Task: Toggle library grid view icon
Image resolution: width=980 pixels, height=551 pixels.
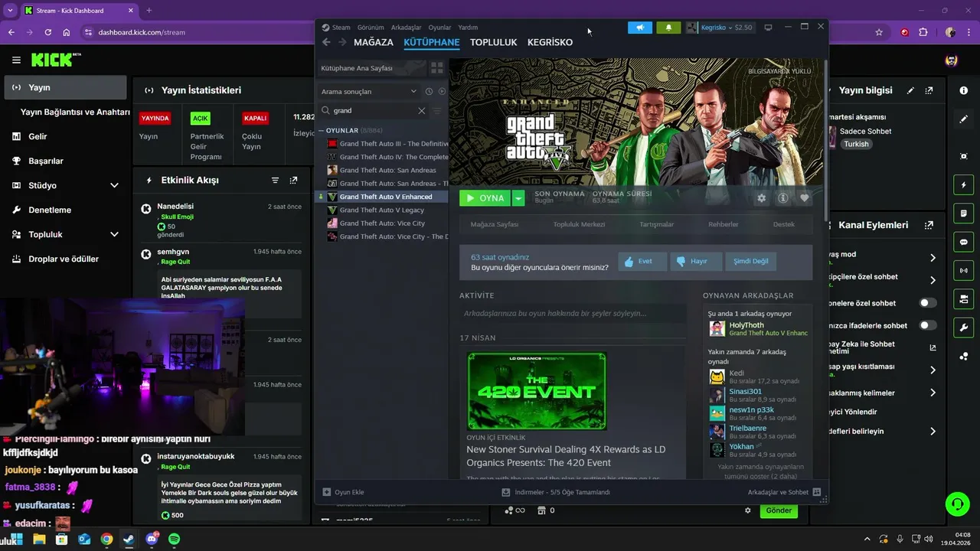Action: click(x=437, y=68)
